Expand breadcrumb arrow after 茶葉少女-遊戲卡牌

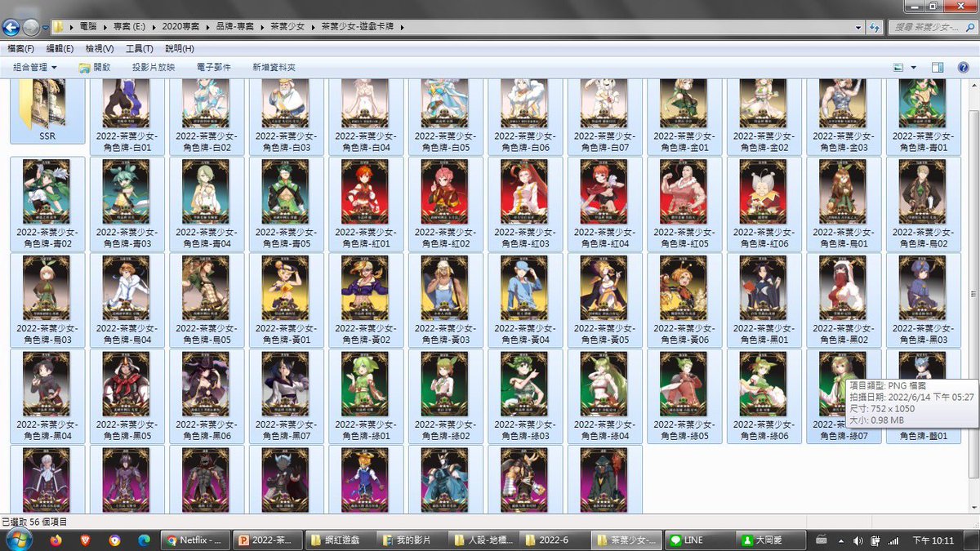click(403, 27)
